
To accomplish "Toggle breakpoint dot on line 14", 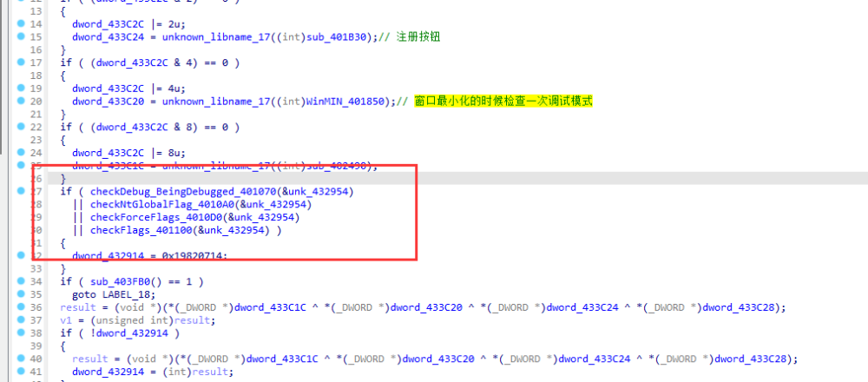I will click(x=19, y=24).
